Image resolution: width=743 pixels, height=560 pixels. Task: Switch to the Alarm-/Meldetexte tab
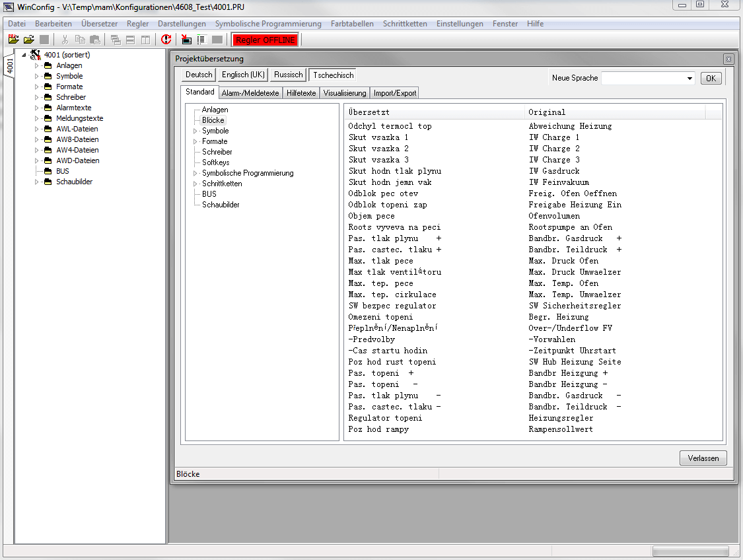click(250, 93)
